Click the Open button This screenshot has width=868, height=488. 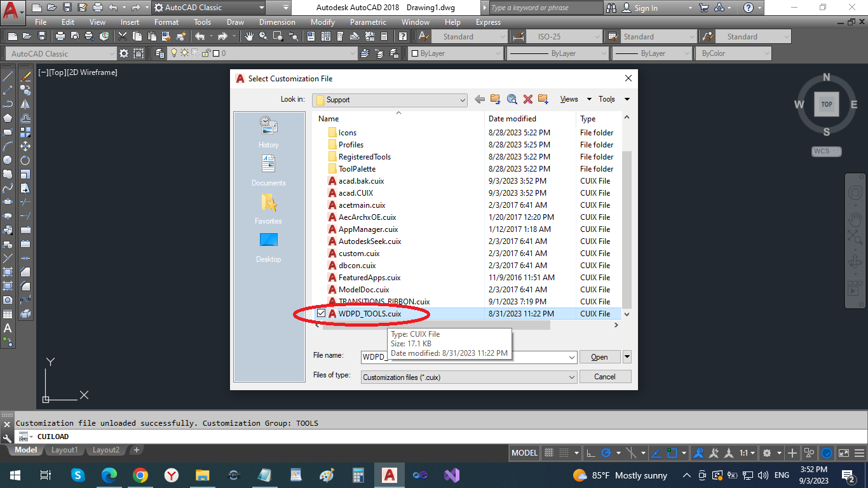click(x=599, y=357)
